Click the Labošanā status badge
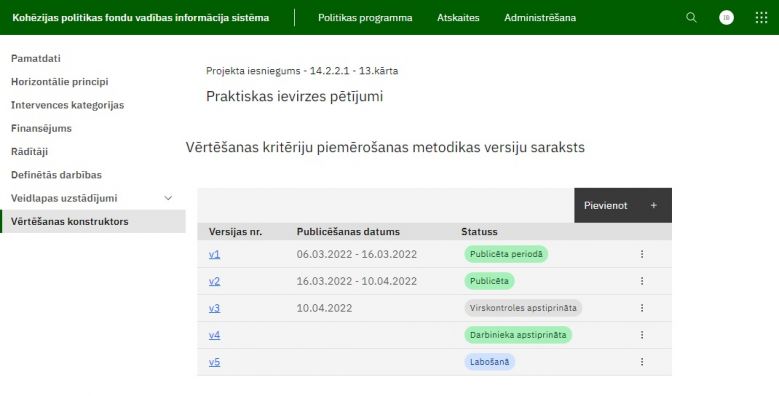Screen dimensions: 779x396 pyautogui.click(x=489, y=362)
